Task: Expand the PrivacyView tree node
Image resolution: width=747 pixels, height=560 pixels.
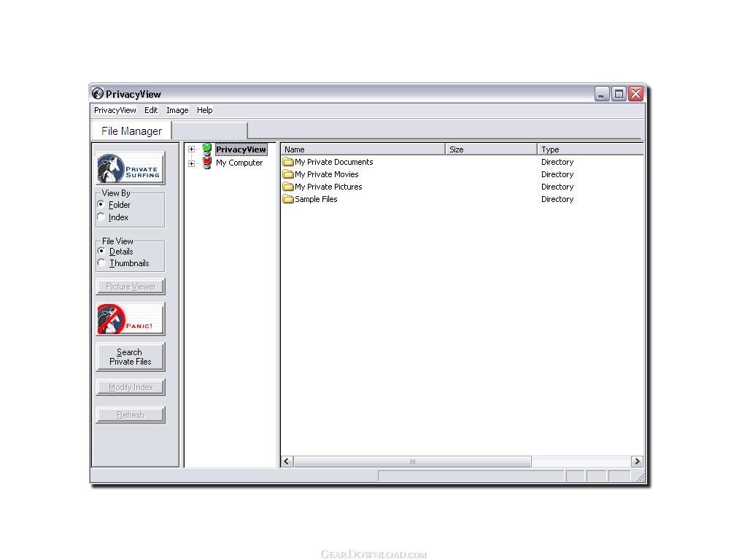Action: [x=192, y=149]
